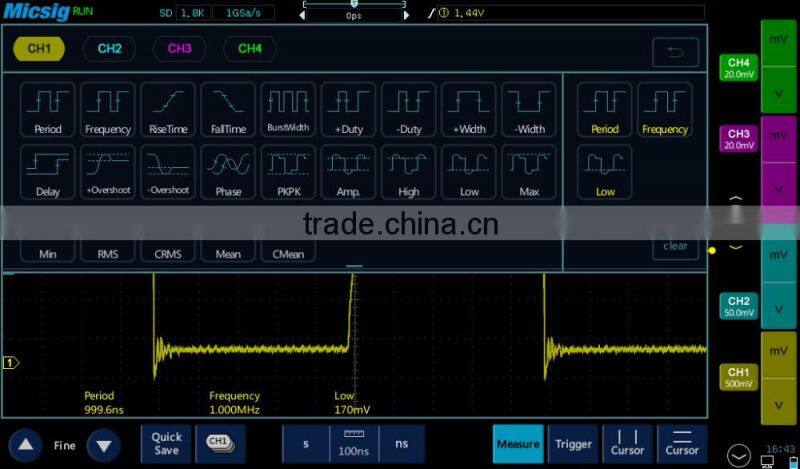Viewport: 800px width, 469px height.
Task: Set CH1 vertical scale toward V
Action: 779,402
